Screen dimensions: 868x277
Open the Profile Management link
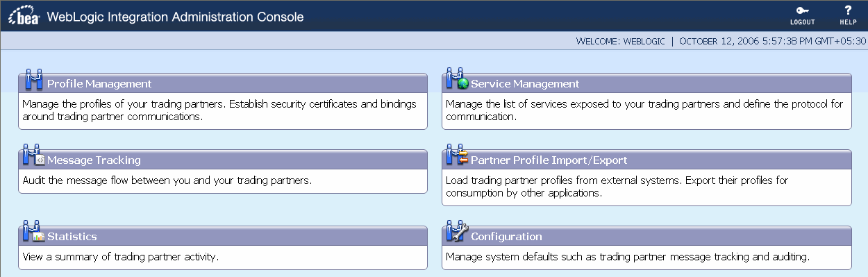(x=99, y=84)
